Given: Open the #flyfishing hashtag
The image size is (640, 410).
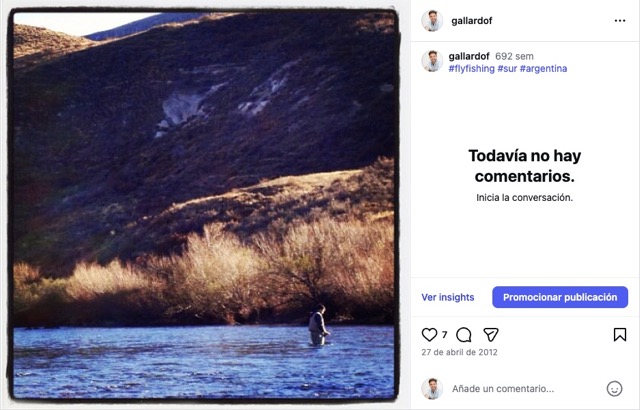Looking at the screenshot, I should point(471,69).
